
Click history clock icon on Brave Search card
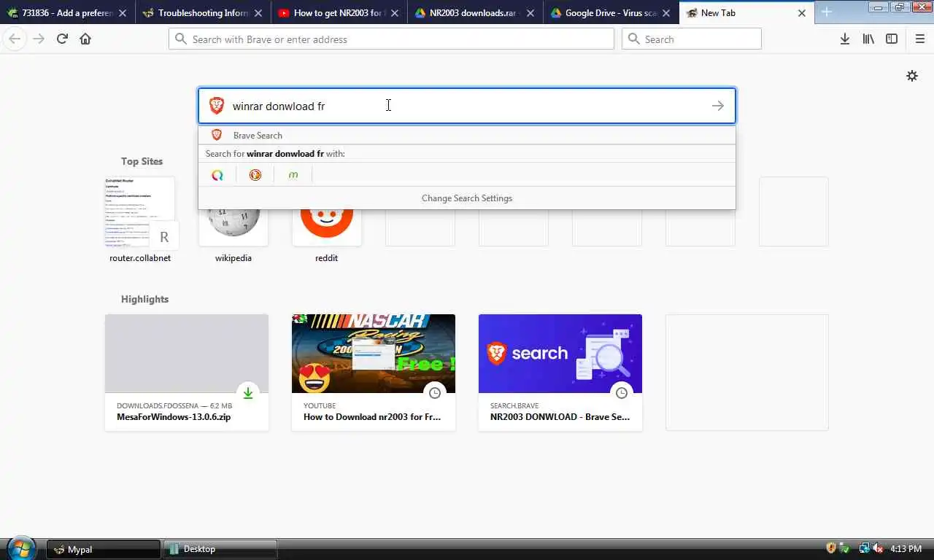622,393
